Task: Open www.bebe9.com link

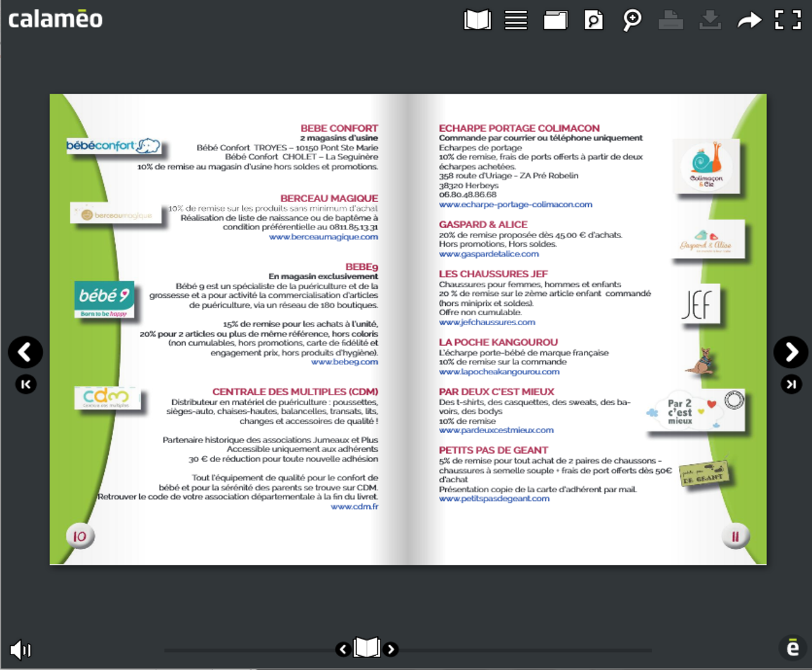Action: [x=344, y=362]
